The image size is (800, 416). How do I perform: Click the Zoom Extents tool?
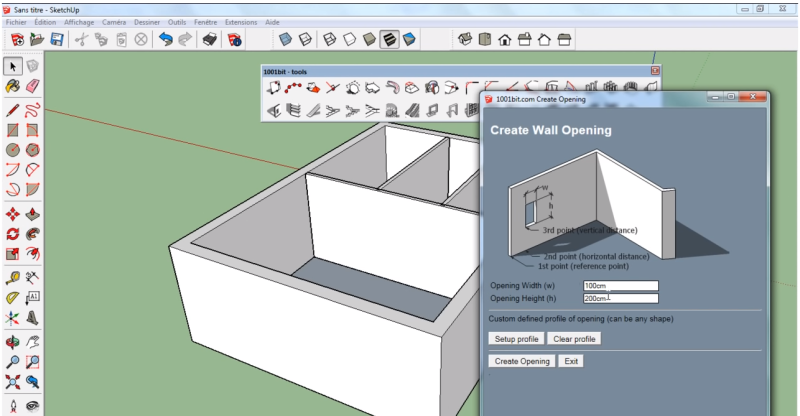(13, 382)
